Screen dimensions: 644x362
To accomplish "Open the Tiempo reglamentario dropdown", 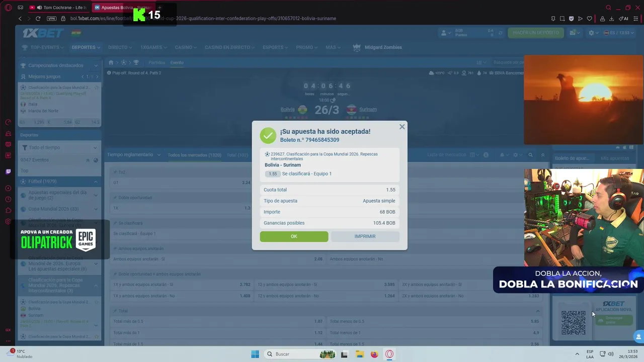I will [134, 155].
